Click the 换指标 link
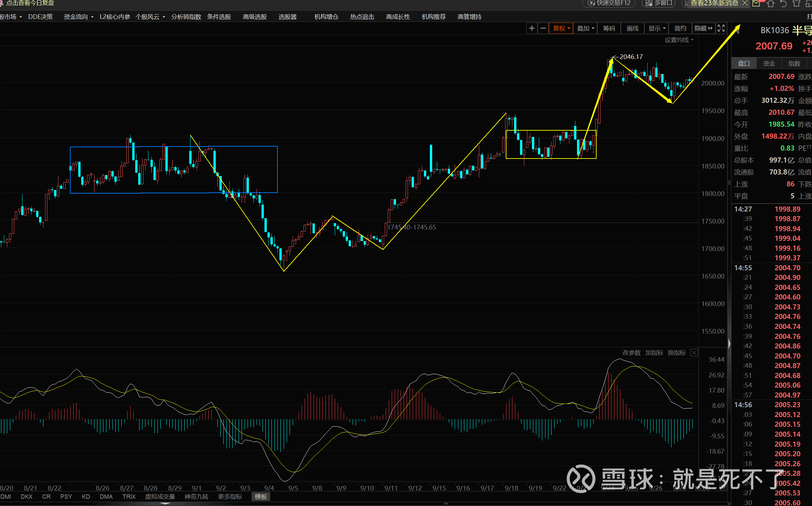The height and width of the screenshot is (506, 812). click(x=676, y=353)
